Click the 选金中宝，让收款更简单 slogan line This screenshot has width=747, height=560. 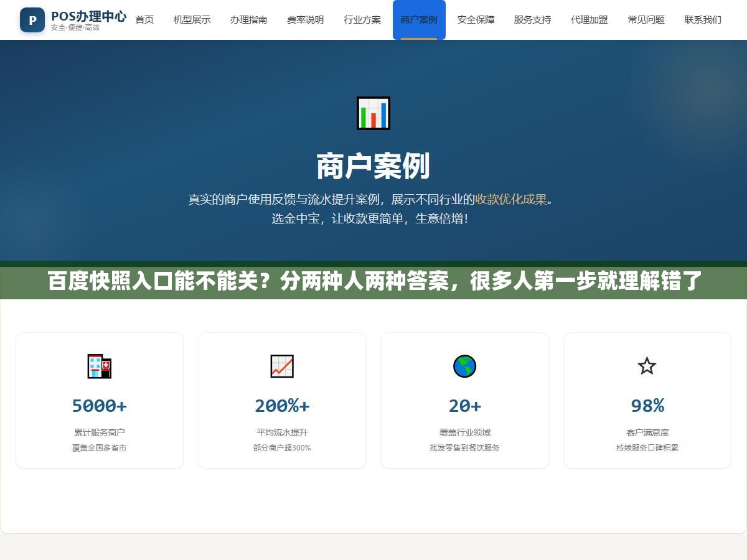(x=370, y=219)
